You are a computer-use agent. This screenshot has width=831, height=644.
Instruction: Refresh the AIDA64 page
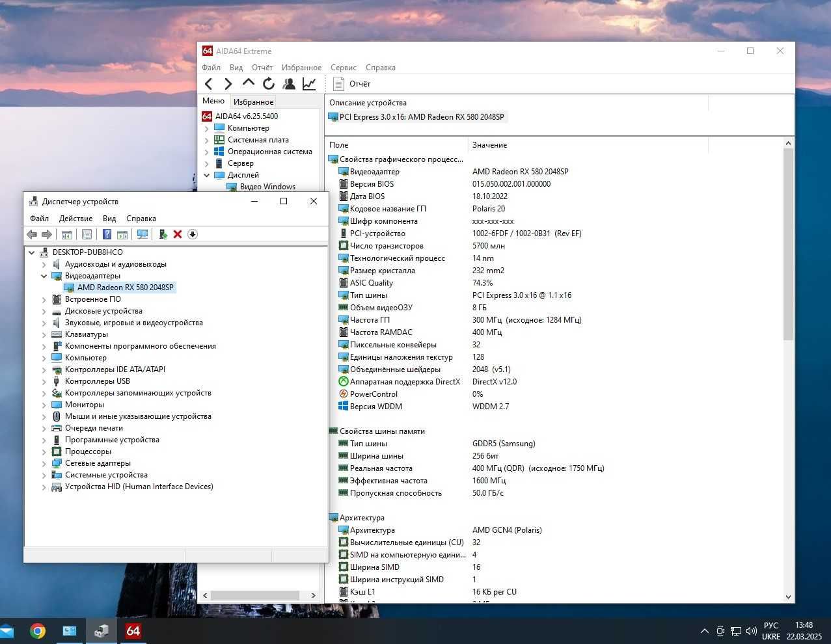269,83
